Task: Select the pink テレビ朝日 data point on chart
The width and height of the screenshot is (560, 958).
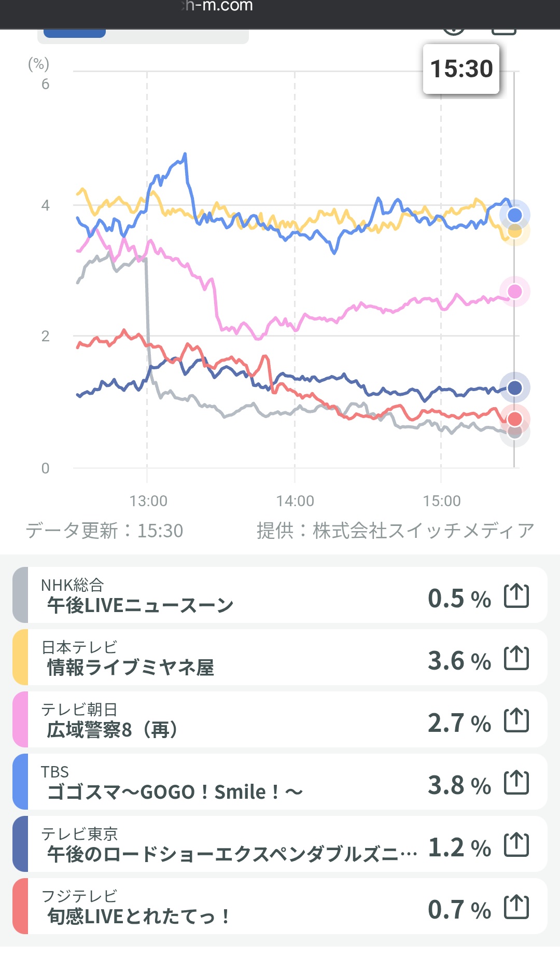Action: [x=514, y=291]
